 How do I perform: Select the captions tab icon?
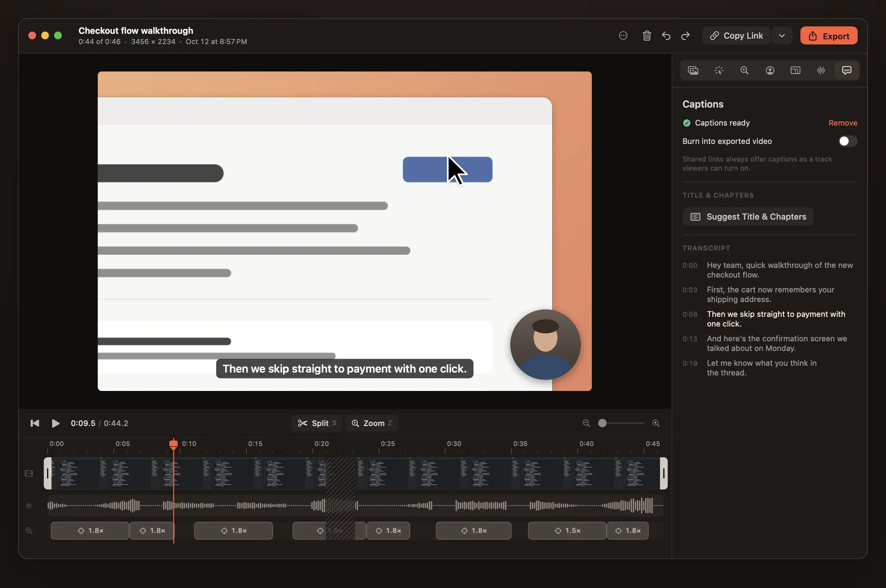847,71
